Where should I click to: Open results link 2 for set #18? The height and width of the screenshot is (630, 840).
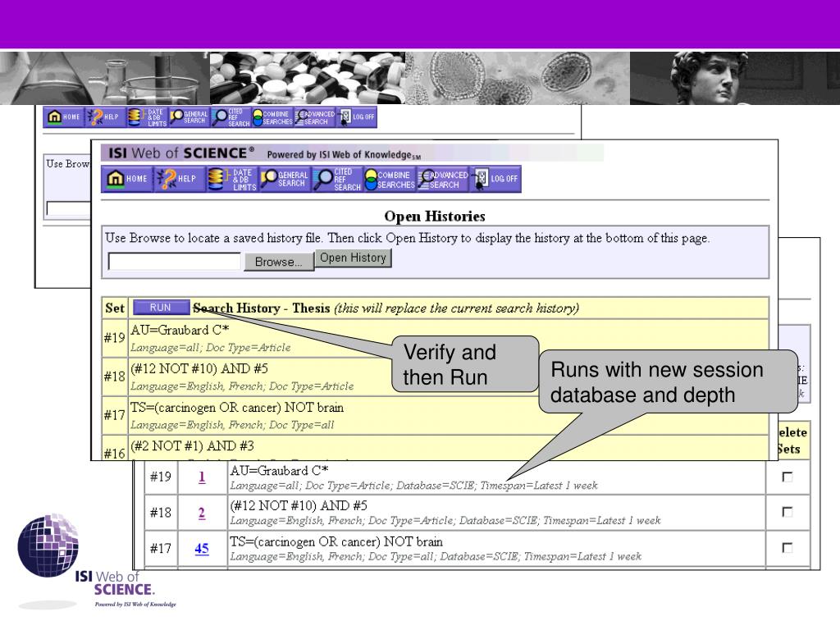pyautogui.click(x=202, y=513)
